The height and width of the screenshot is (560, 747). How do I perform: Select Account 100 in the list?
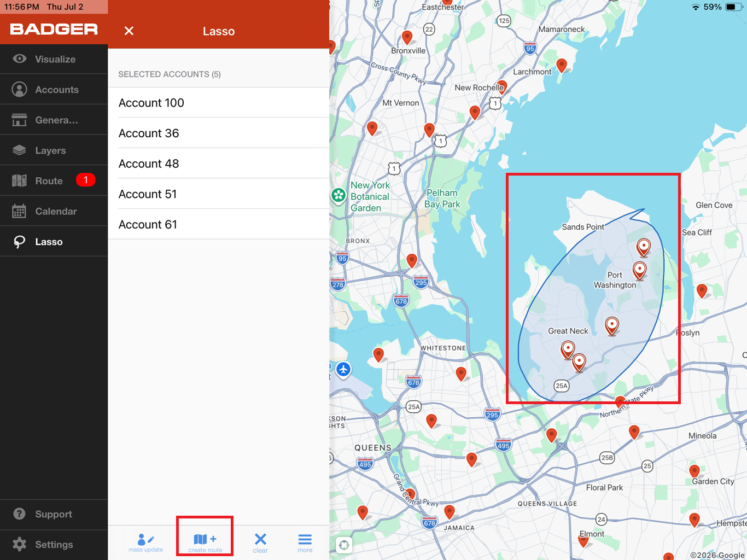click(x=219, y=103)
